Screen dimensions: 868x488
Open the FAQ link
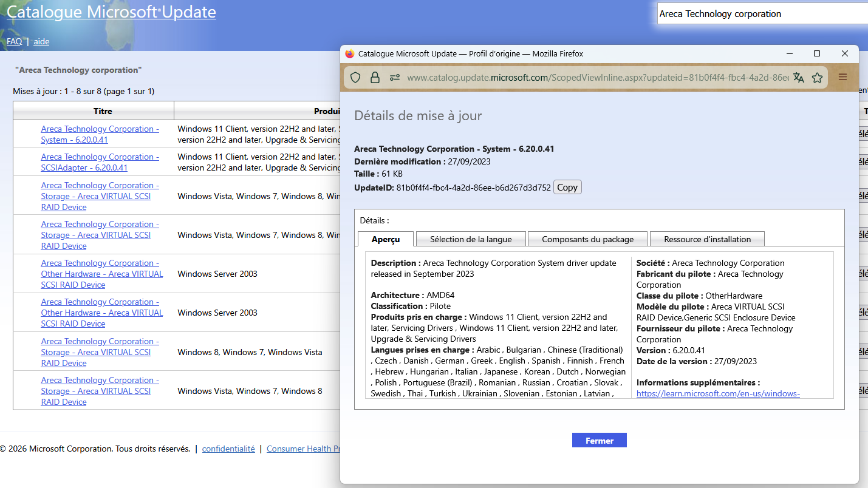click(x=14, y=41)
